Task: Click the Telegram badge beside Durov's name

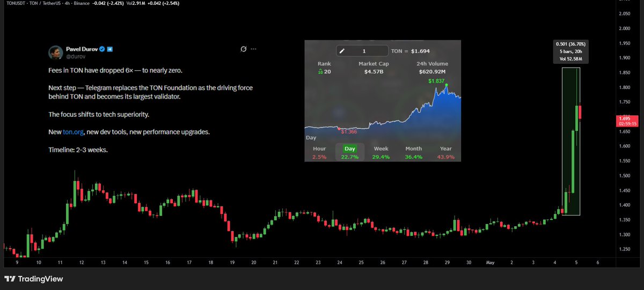Action: (109, 49)
